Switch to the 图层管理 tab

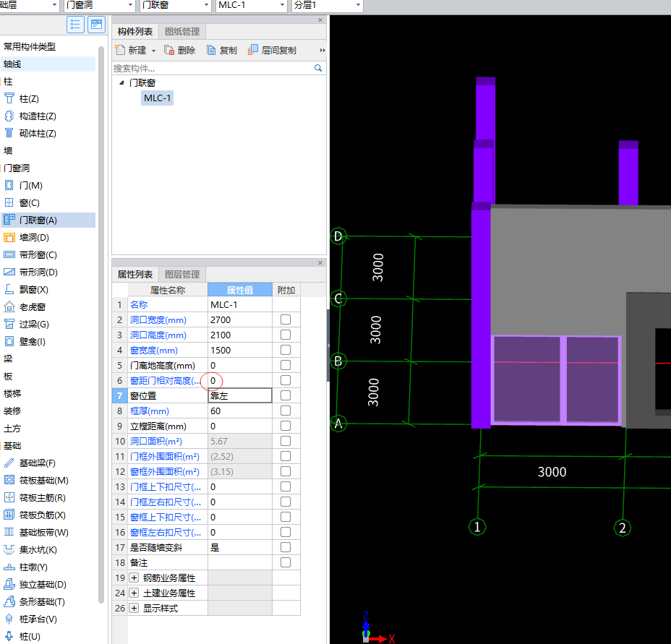point(182,274)
